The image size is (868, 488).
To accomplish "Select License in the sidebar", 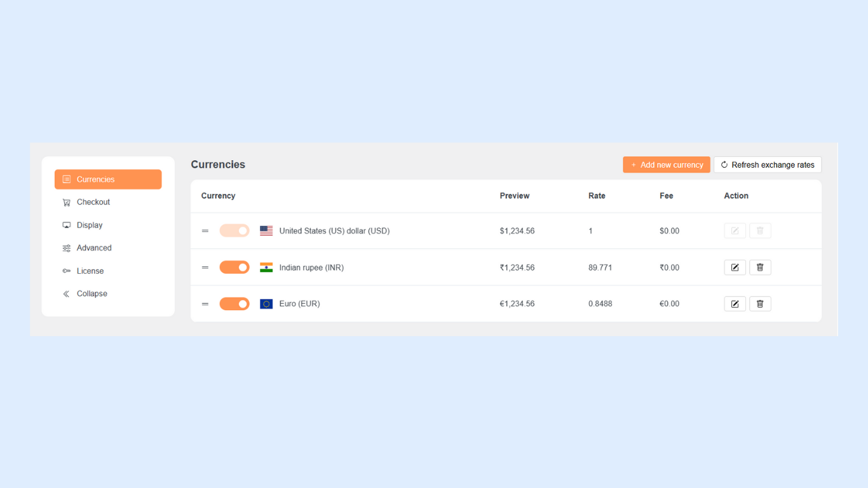I will click(x=90, y=271).
